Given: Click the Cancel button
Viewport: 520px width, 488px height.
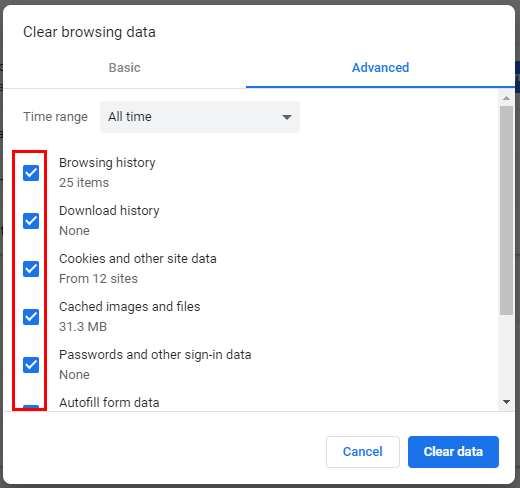Looking at the screenshot, I should (363, 452).
